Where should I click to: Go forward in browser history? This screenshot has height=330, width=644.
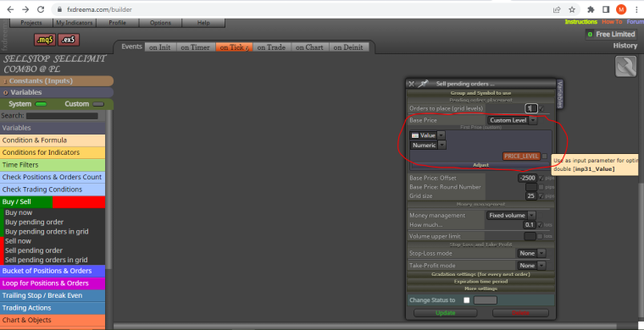click(x=25, y=9)
